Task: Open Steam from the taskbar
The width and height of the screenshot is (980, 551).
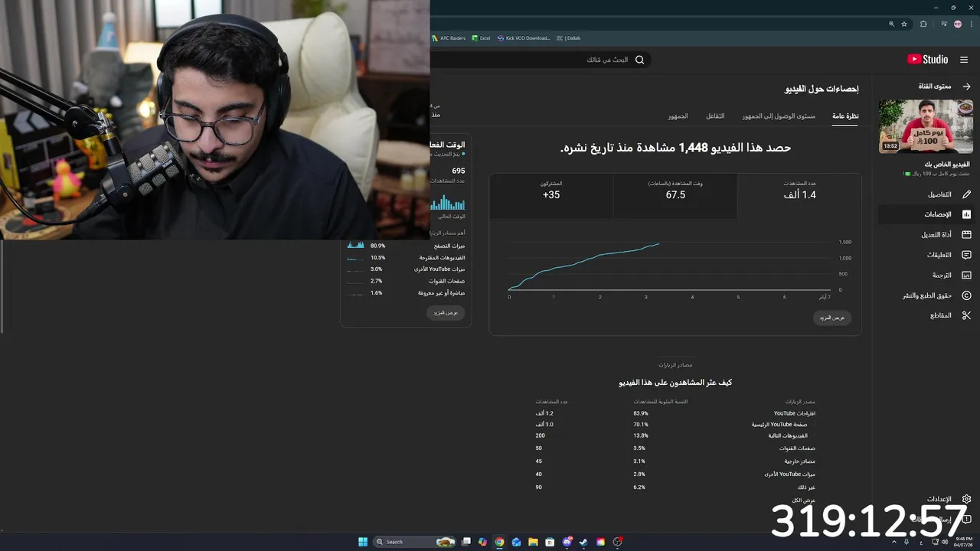Action: coord(583,542)
